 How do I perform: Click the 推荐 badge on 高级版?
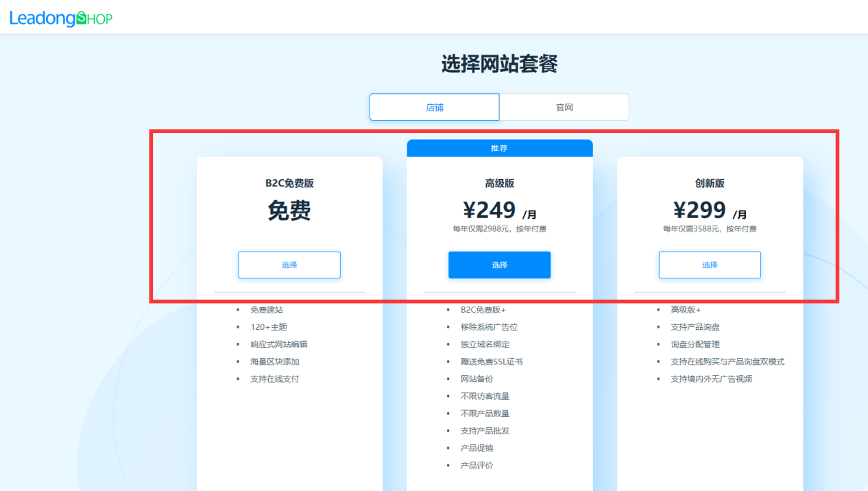click(499, 147)
